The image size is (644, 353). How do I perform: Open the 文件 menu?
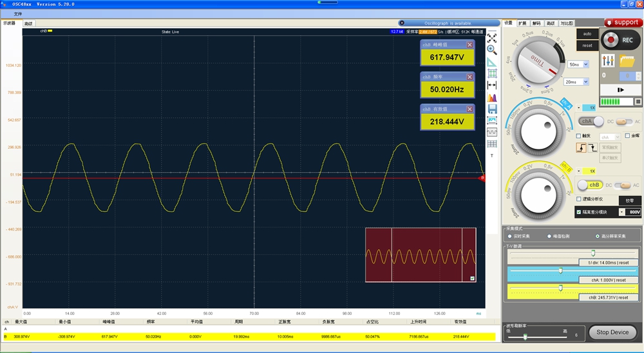click(x=17, y=14)
